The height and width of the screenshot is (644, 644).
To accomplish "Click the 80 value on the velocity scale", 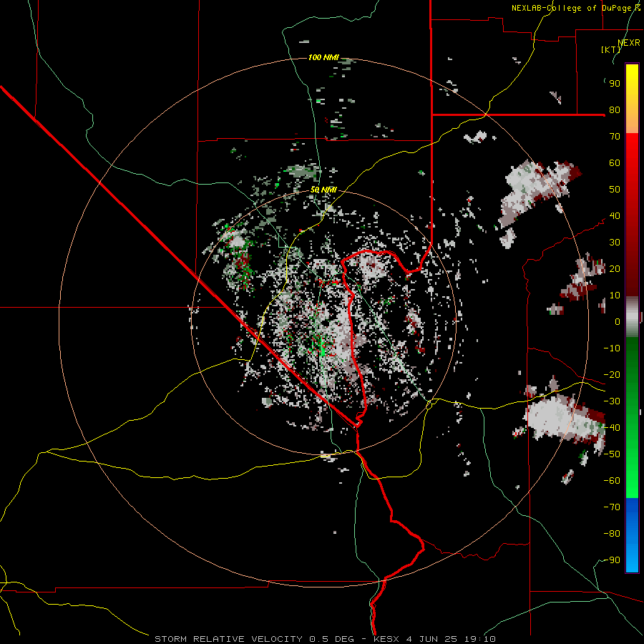I will (615, 109).
